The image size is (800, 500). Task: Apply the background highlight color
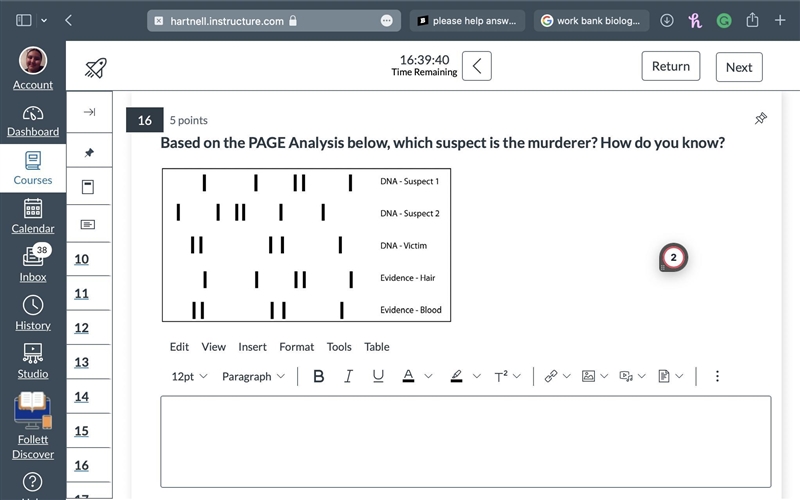456,377
